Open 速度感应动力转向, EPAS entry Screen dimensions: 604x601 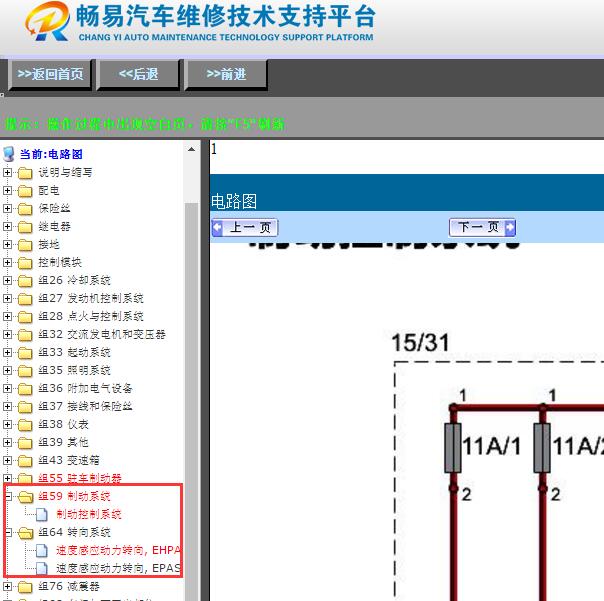point(118,568)
